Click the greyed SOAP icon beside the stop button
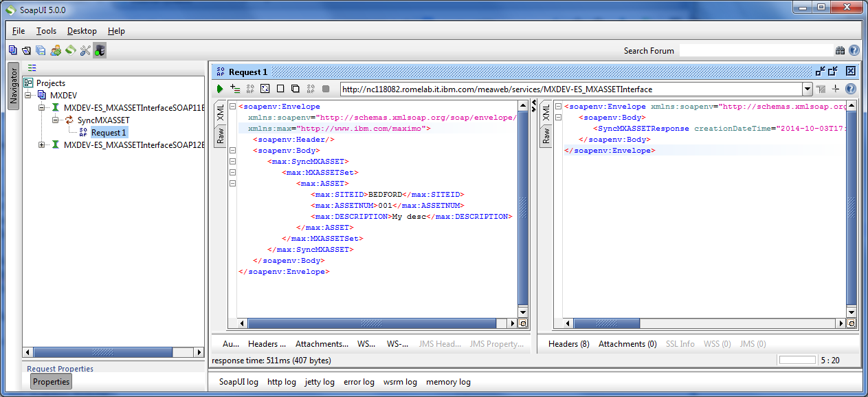This screenshot has height=397, width=868. coord(310,89)
